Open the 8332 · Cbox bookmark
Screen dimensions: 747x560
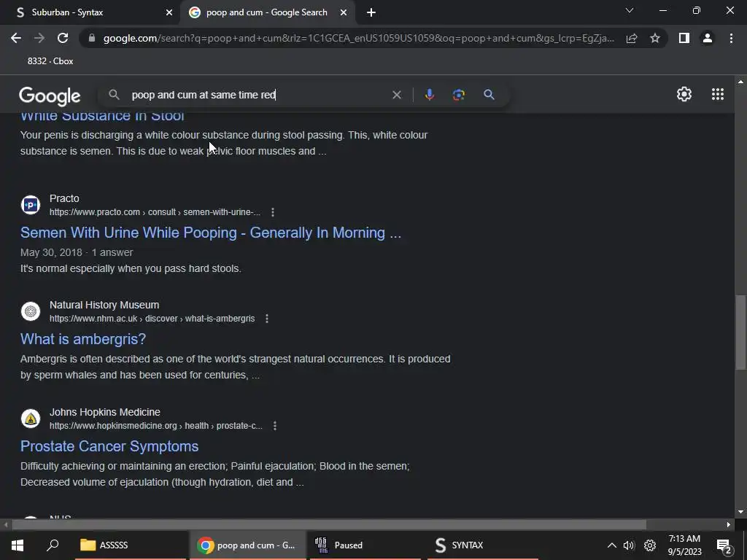[50, 61]
